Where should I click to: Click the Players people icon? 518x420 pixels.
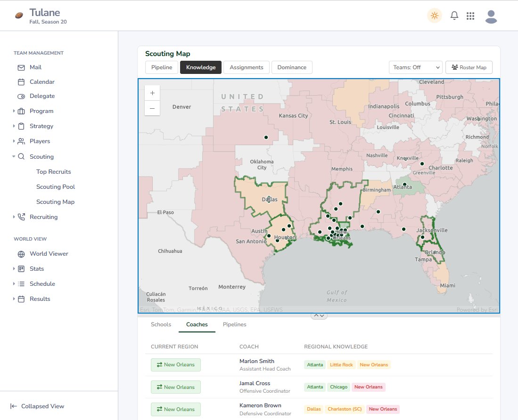click(21, 141)
